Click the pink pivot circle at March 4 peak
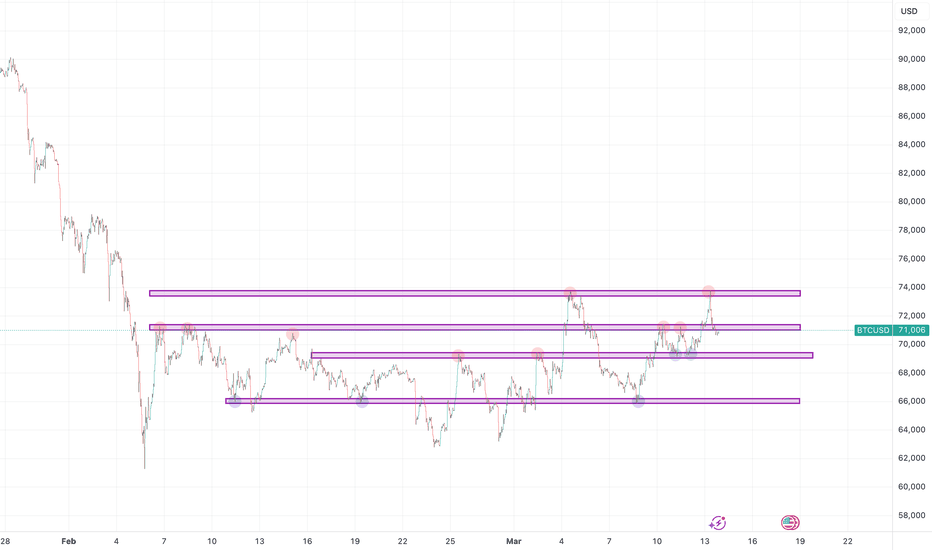The width and height of the screenshot is (932, 550). point(570,294)
